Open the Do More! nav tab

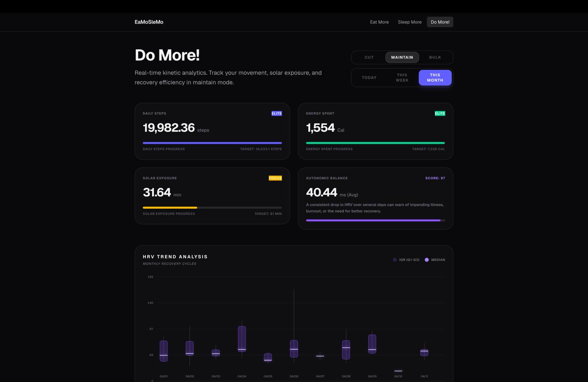(x=440, y=22)
